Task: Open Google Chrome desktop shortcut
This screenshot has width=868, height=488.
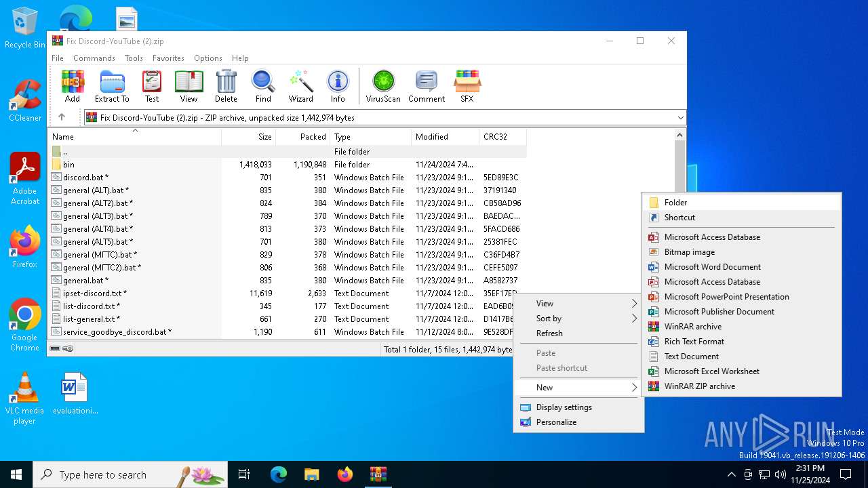Action: tap(25, 325)
